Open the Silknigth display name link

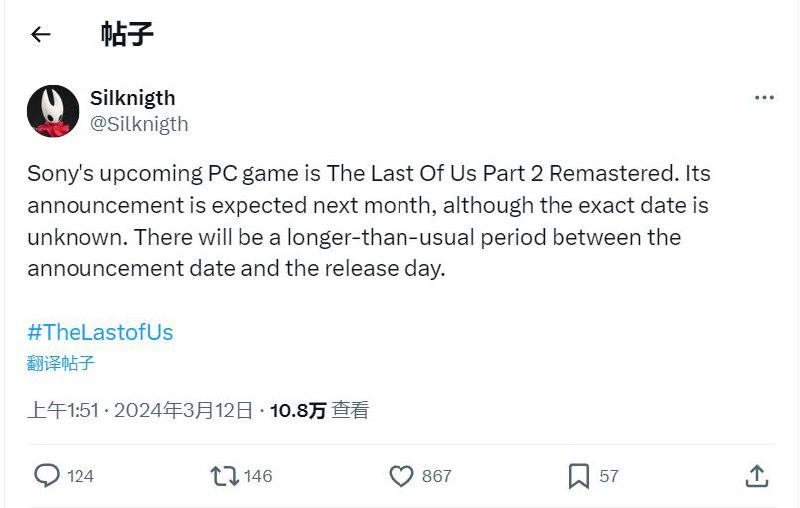[132, 98]
